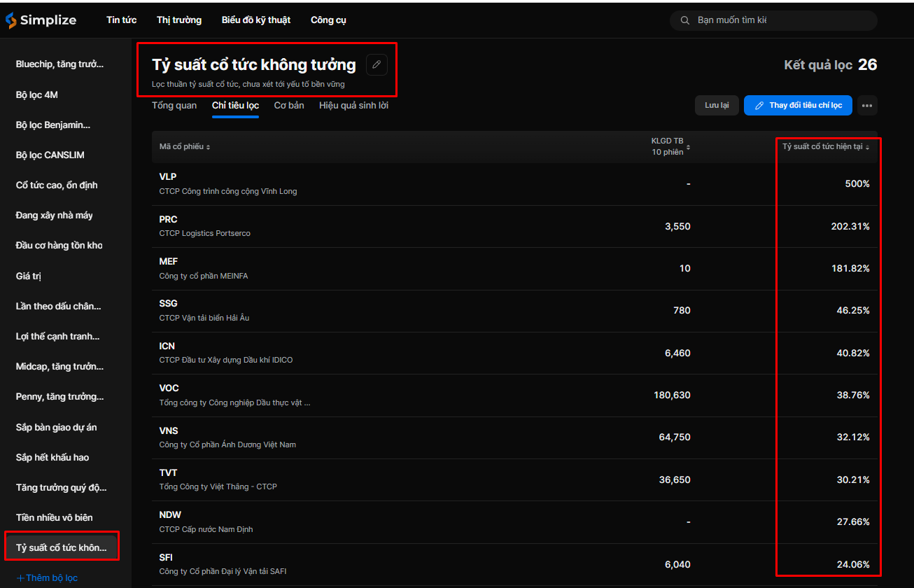Click Thêm bộ lọc link
The width and height of the screenshot is (914, 588).
tap(47, 578)
